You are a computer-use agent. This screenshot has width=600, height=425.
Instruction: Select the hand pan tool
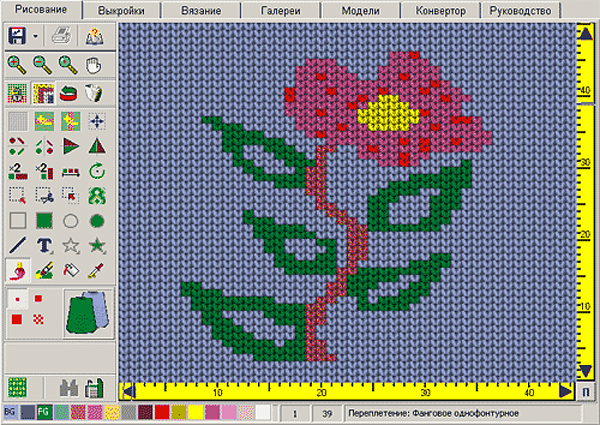tap(93, 65)
